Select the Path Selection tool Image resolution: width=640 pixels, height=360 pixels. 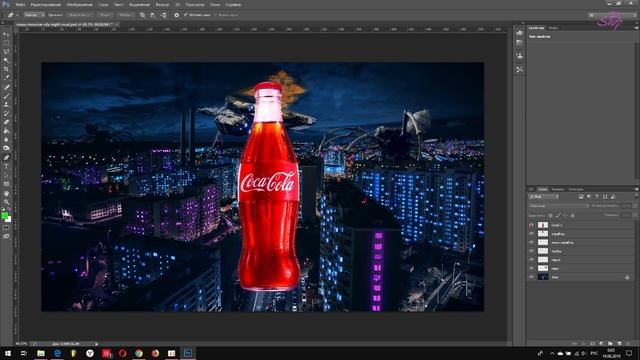tap(6, 175)
